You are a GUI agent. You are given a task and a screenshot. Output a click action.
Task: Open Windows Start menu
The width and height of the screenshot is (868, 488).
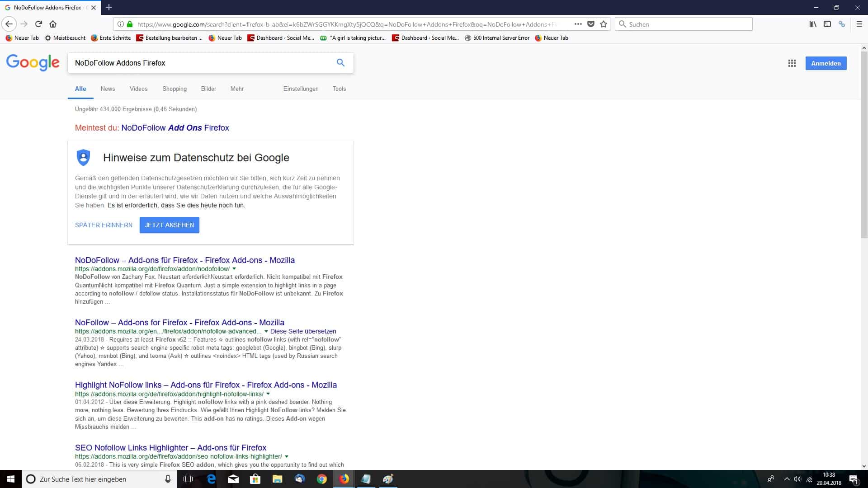click(11, 479)
